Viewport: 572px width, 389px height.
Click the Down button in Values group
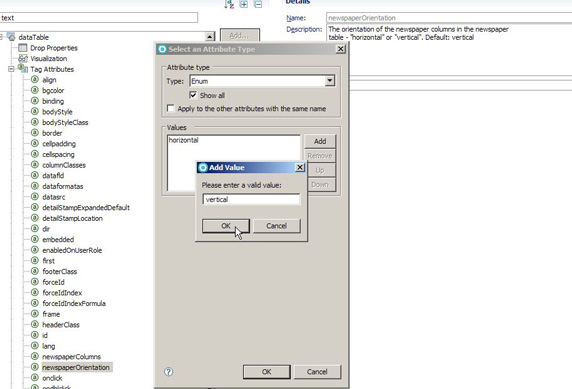pyautogui.click(x=320, y=184)
